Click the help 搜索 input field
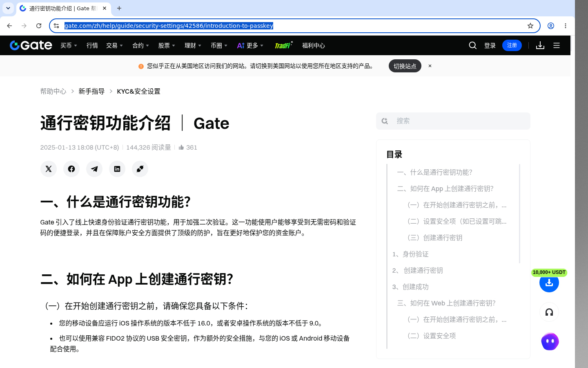588x368 pixels. [x=453, y=121]
